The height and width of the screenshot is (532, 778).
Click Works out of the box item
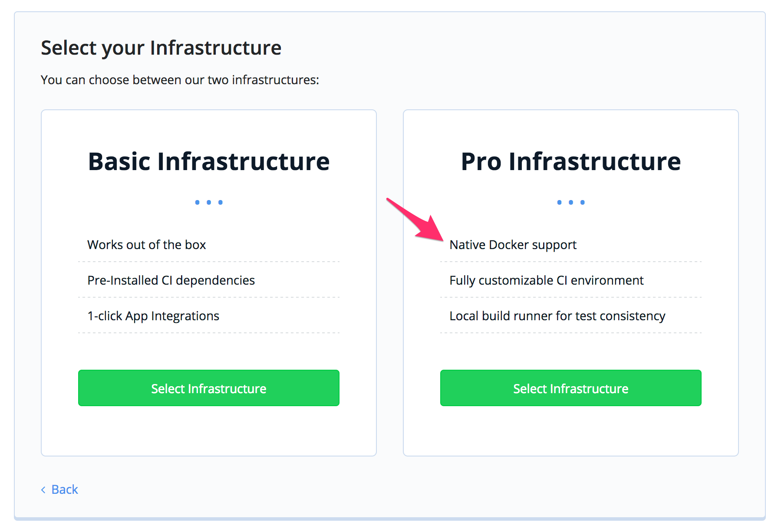coord(146,245)
